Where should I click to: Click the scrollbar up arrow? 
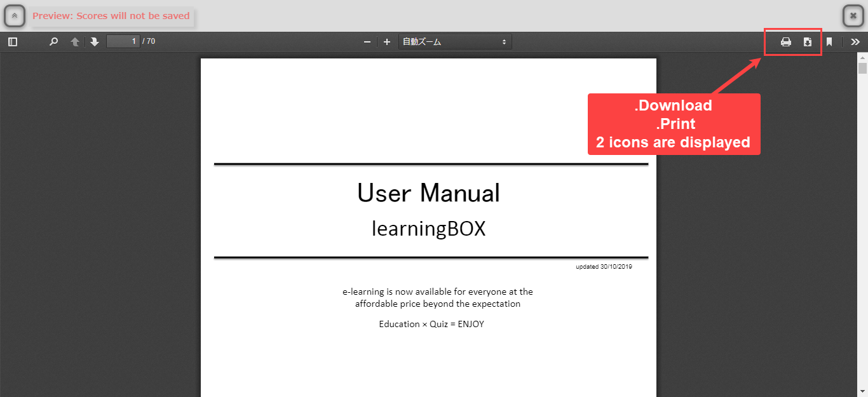(x=862, y=58)
